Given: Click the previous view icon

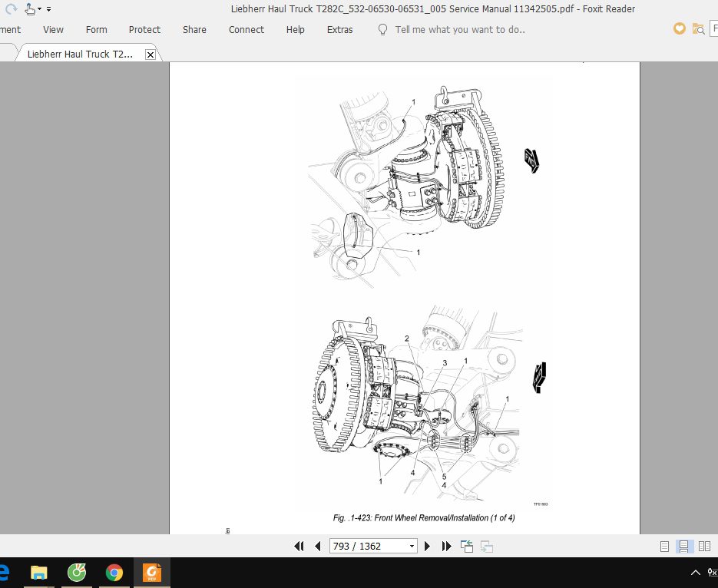Looking at the screenshot, I should [467, 547].
